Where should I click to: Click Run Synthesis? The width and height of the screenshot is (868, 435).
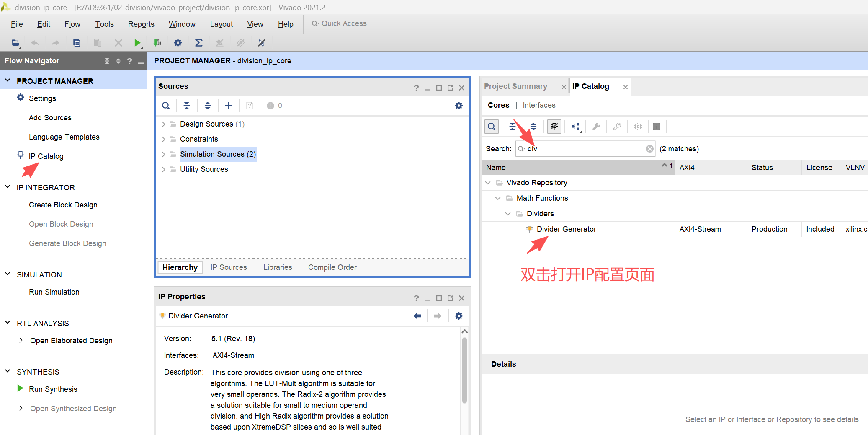pyautogui.click(x=53, y=389)
